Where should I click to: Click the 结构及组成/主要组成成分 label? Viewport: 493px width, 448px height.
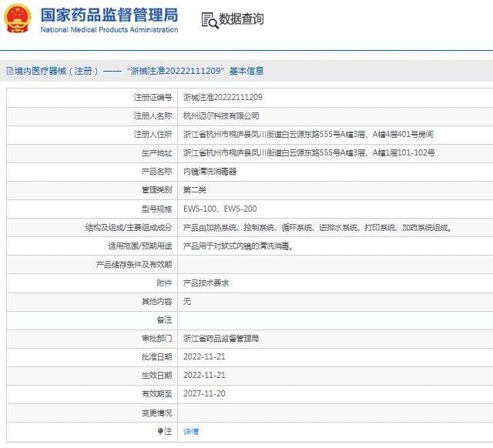click(129, 227)
